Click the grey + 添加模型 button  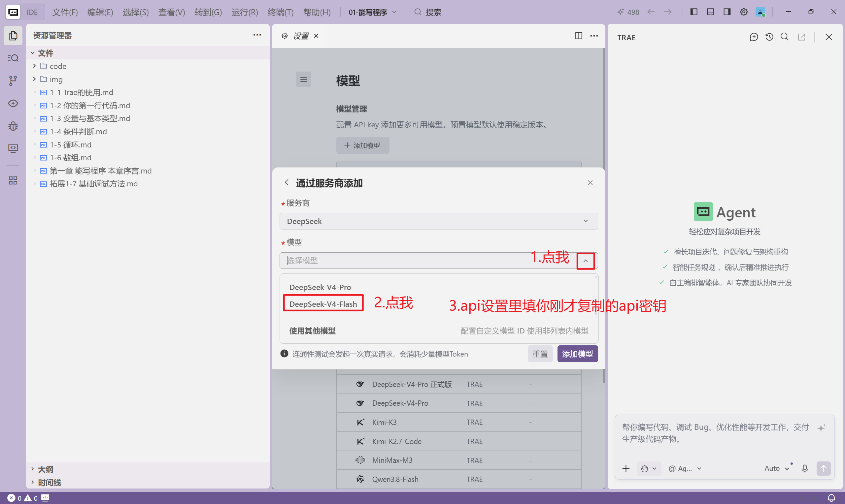point(362,145)
